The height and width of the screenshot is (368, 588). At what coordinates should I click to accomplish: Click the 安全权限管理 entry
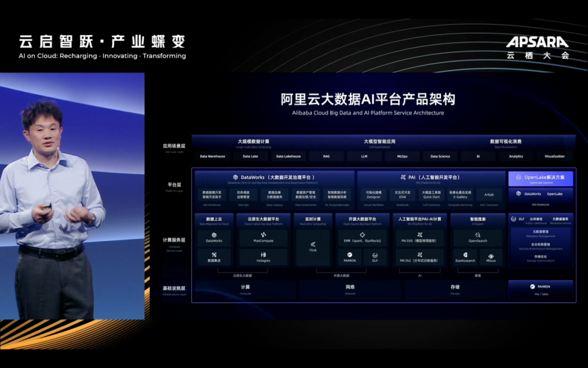point(541,246)
